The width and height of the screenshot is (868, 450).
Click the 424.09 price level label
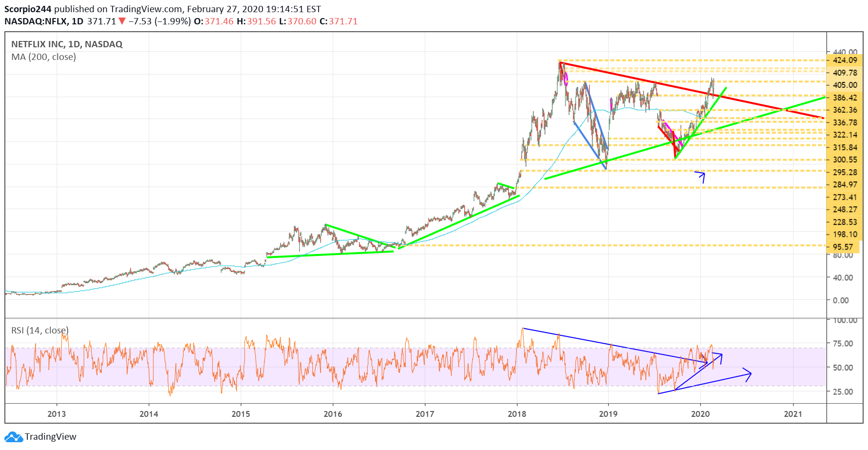(x=845, y=60)
